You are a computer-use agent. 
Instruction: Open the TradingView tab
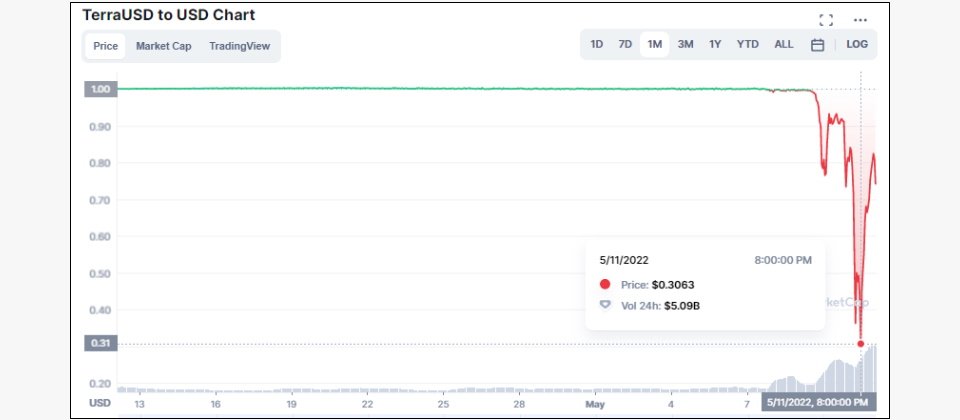click(x=239, y=47)
